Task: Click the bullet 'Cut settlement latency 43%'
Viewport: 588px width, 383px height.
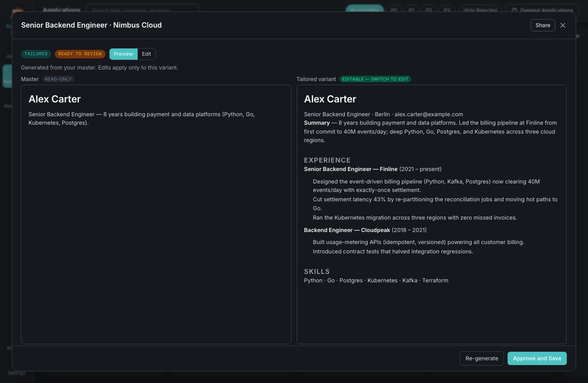Action: tap(435, 204)
